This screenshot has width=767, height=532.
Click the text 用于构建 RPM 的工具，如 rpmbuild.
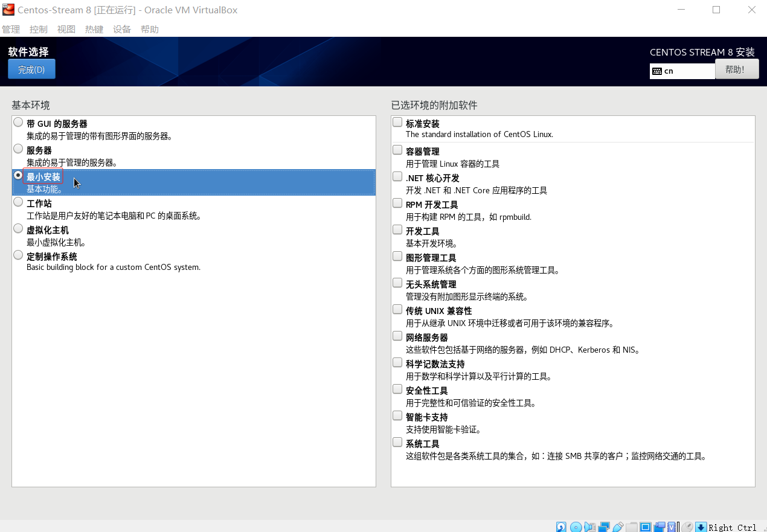click(469, 217)
